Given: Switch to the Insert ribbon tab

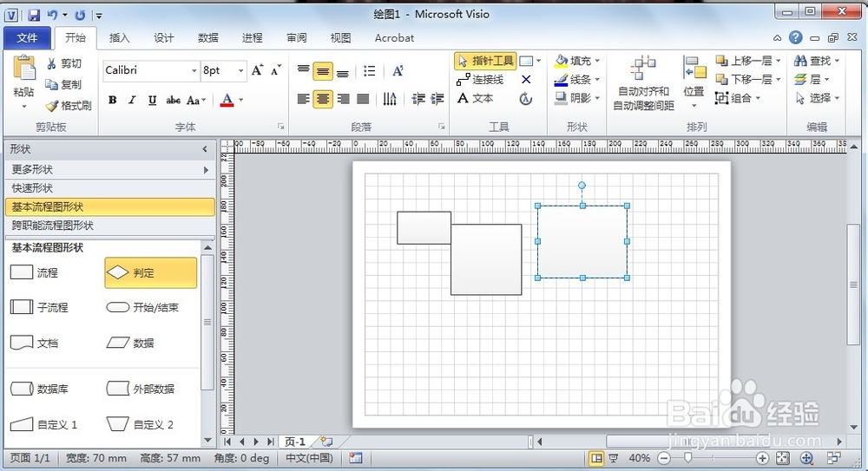Looking at the screenshot, I should tap(119, 38).
